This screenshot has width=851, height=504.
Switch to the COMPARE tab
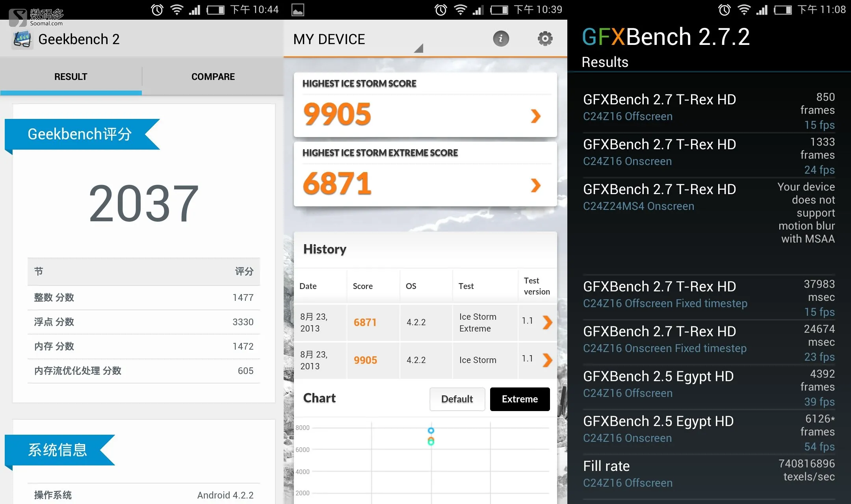click(213, 77)
